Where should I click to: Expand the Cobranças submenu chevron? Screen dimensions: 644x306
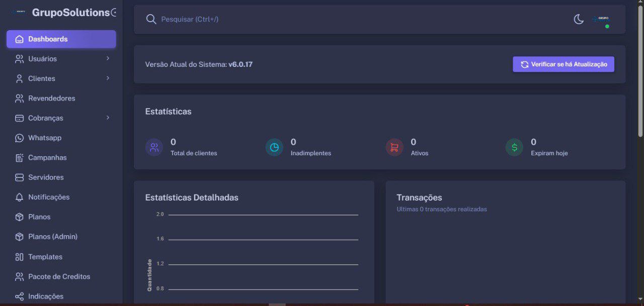pos(108,118)
